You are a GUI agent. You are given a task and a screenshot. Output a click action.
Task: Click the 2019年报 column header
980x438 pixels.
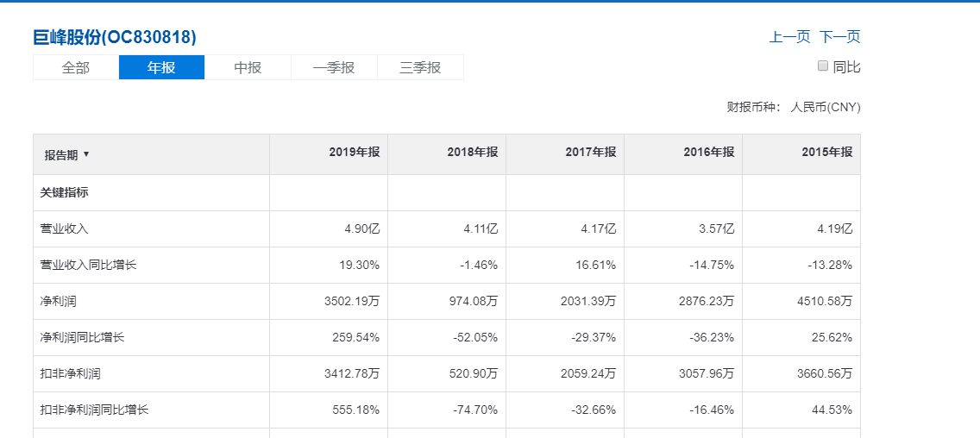355,152
